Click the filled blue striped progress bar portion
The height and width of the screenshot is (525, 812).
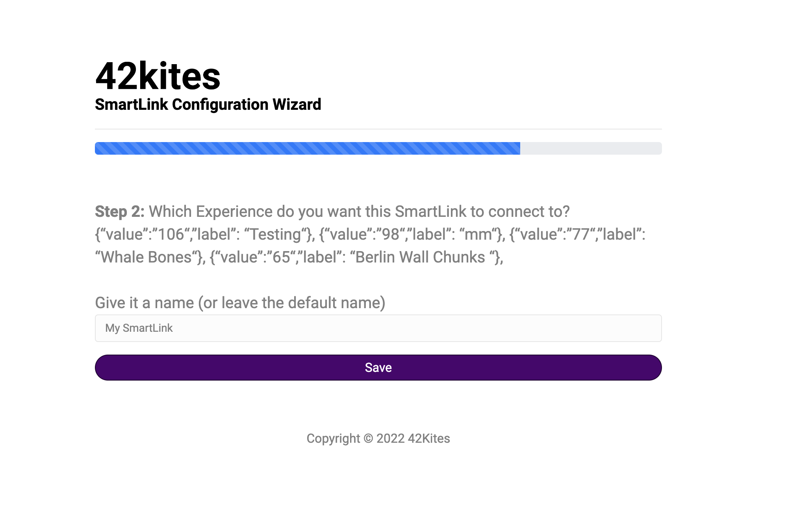308,148
